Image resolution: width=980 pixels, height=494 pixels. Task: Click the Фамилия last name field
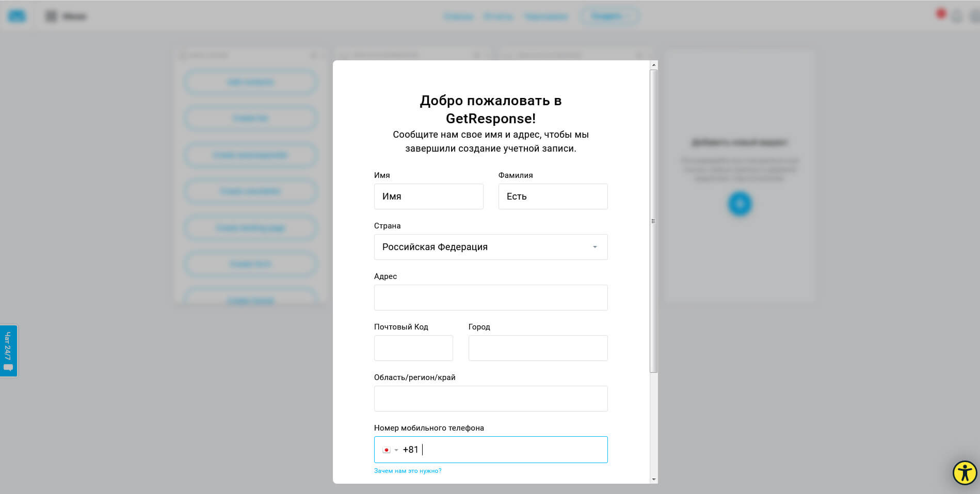coord(553,196)
